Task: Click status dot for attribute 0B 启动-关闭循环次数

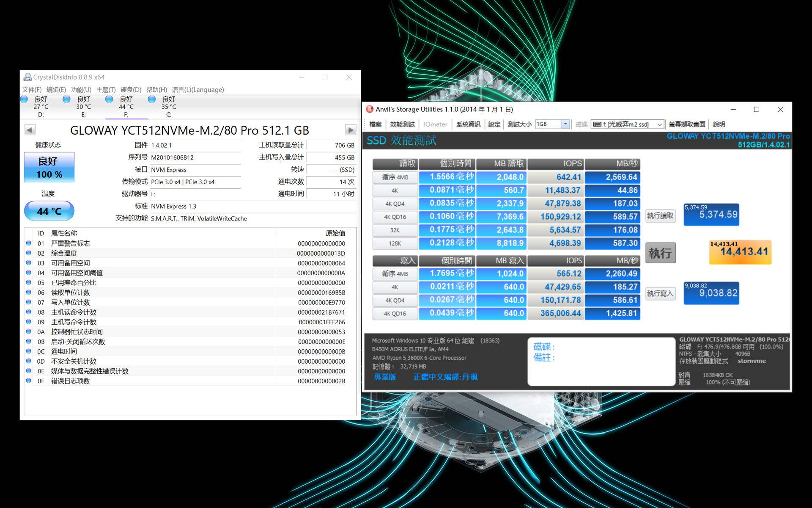Action: pyautogui.click(x=29, y=341)
